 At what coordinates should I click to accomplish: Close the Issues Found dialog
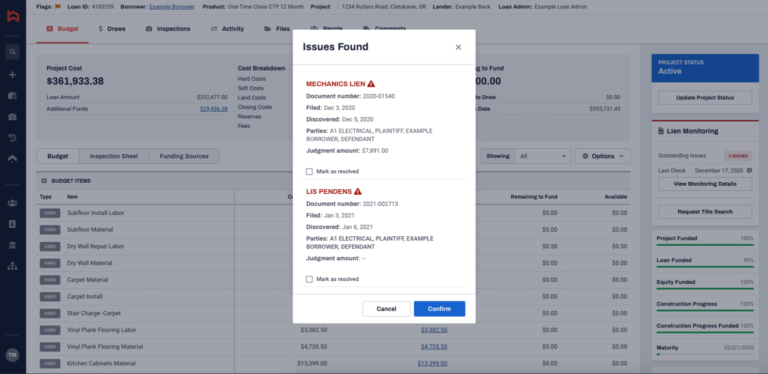(x=458, y=47)
